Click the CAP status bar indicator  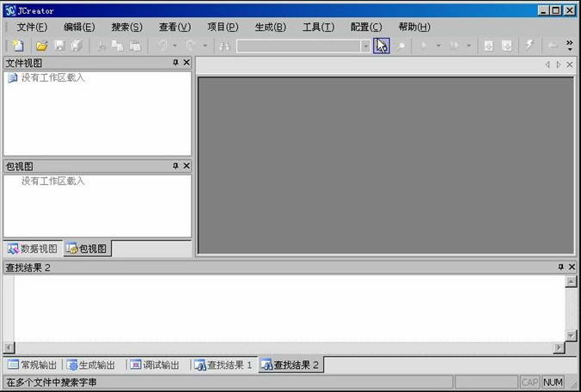tap(530, 382)
